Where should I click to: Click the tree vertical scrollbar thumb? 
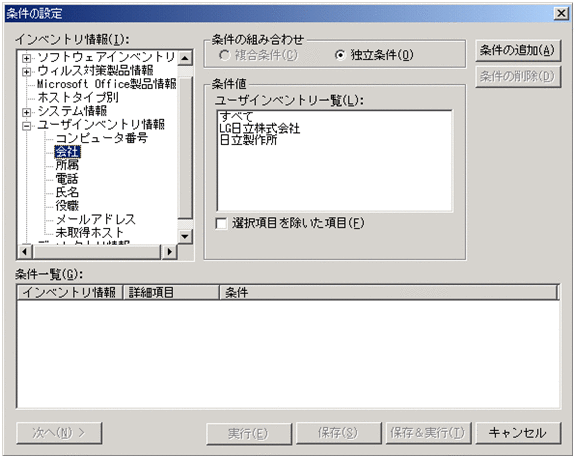pyautogui.click(x=185, y=147)
